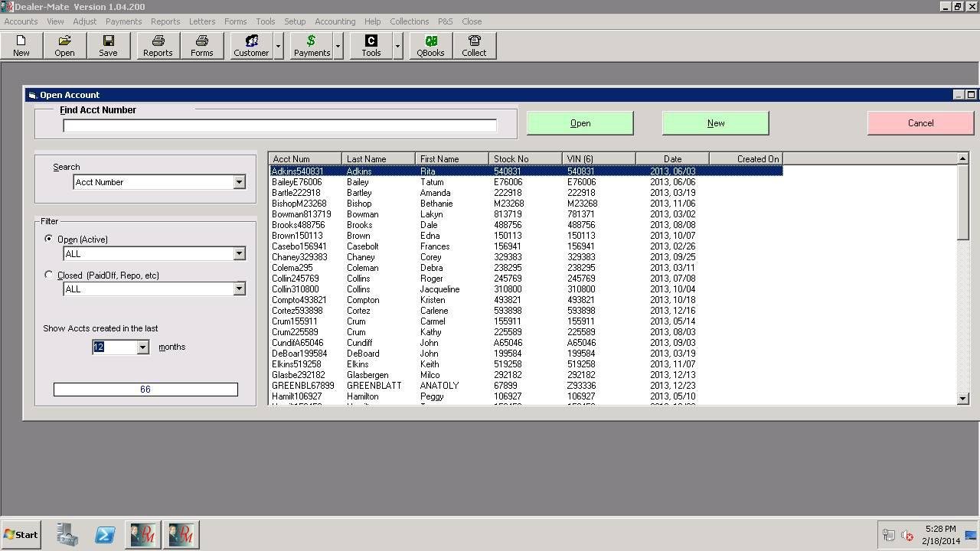Switch to second Dealer-Mate taskbar window
Screen dimensions: 980x551
181,534
